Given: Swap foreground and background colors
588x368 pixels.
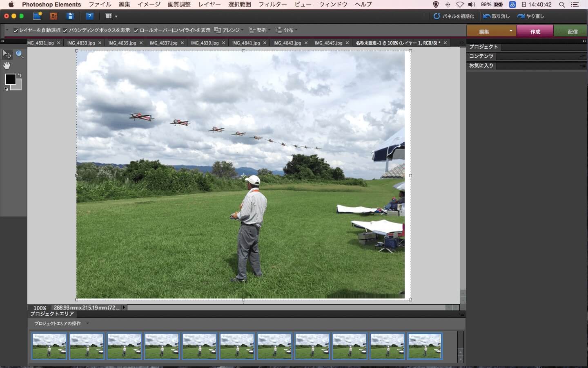Looking at the screenshot, I should [20, 75].
